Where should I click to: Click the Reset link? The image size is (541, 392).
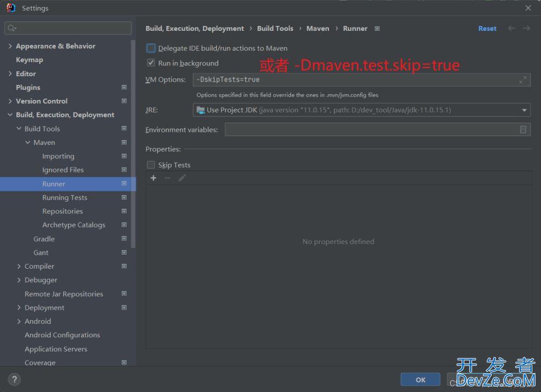487,28
